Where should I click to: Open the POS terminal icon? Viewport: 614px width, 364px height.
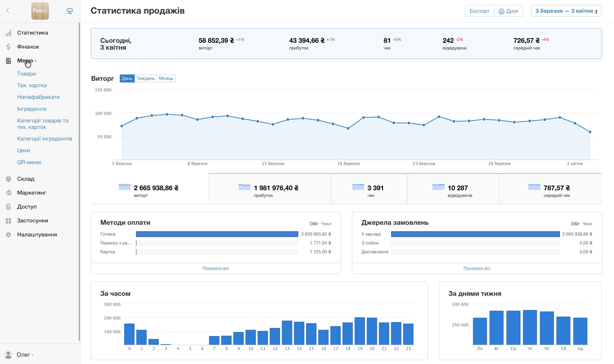pyautogui.click(x=70, y=11)
